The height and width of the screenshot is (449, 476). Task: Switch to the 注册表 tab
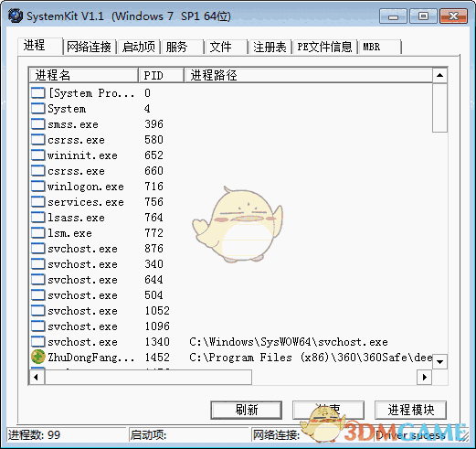[x=270, y=48]
